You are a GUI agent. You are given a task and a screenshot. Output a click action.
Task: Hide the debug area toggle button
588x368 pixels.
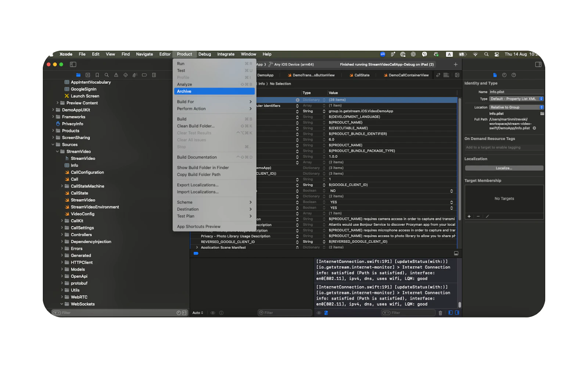[x=456, y=253]
